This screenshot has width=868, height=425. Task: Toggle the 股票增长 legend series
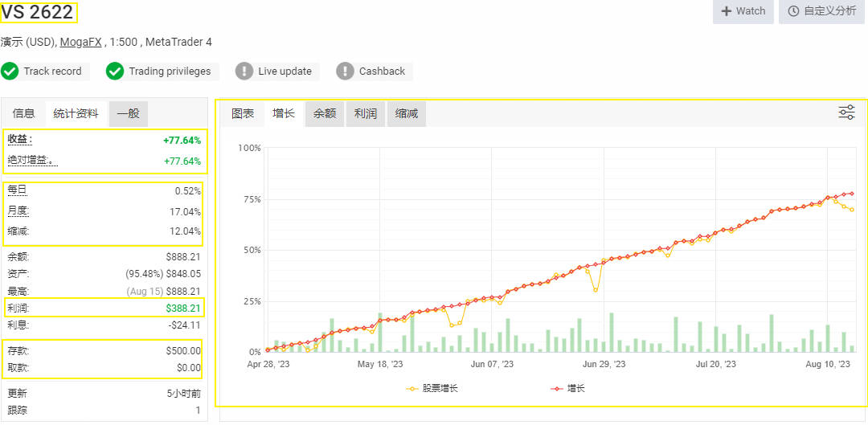click(x=432, y=389)
